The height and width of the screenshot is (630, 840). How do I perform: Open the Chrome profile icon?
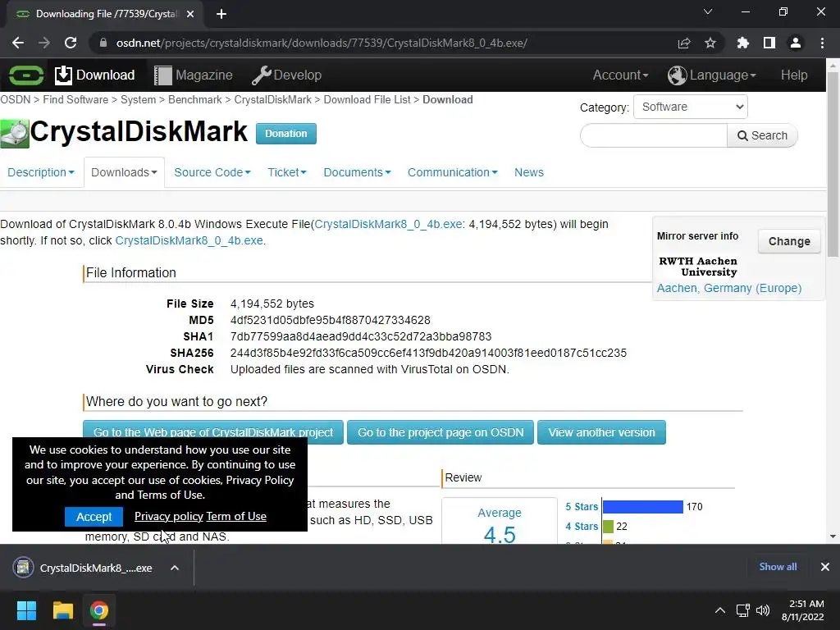pyautogui.click(x=796, y=43)
